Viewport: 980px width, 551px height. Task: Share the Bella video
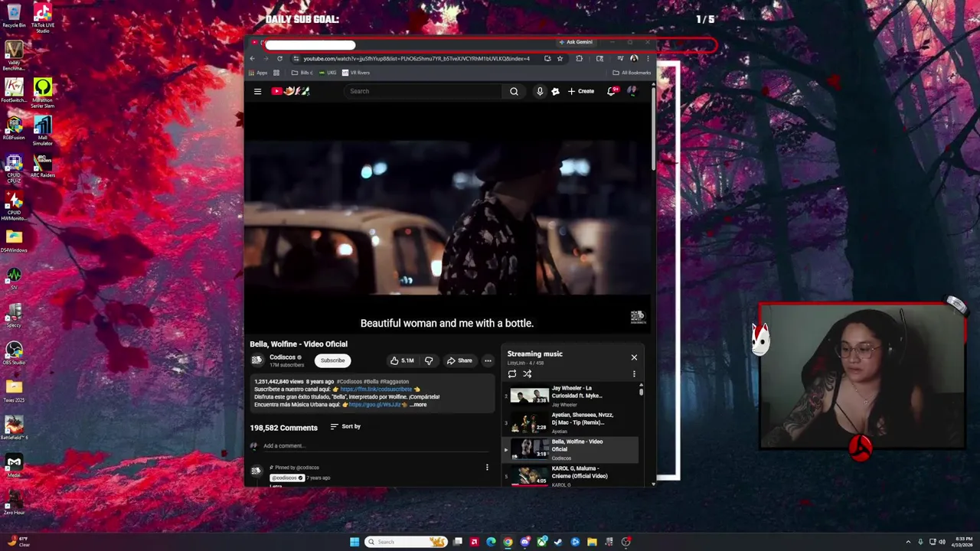459,360
